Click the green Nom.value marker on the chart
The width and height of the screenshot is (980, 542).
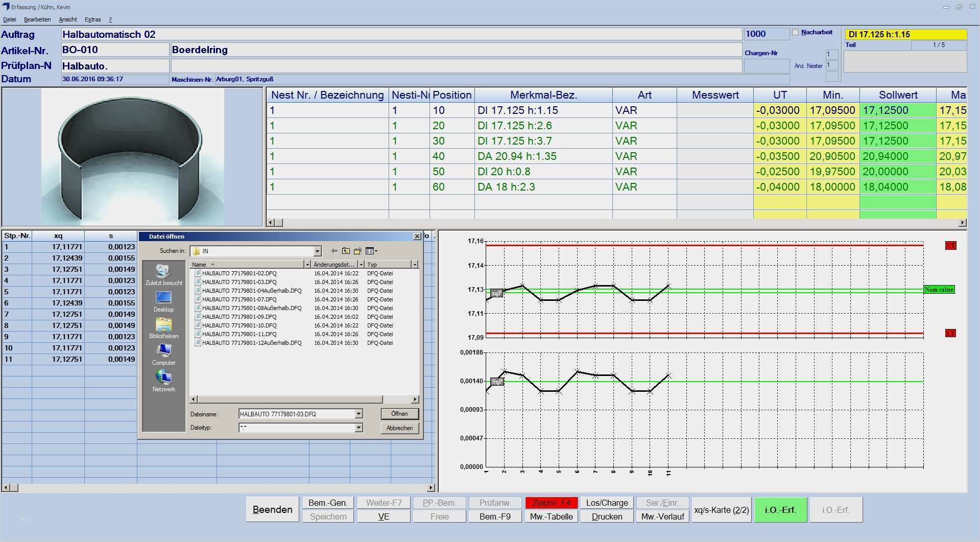939,290
